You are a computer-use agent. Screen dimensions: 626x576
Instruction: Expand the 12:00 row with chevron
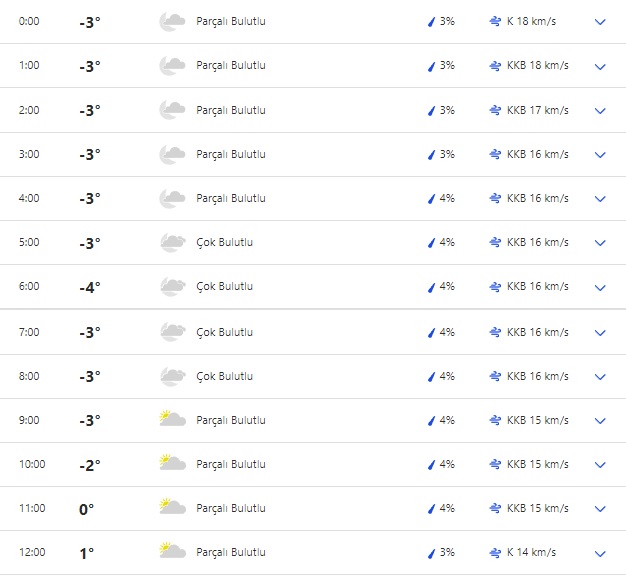(x=600, y=553)
